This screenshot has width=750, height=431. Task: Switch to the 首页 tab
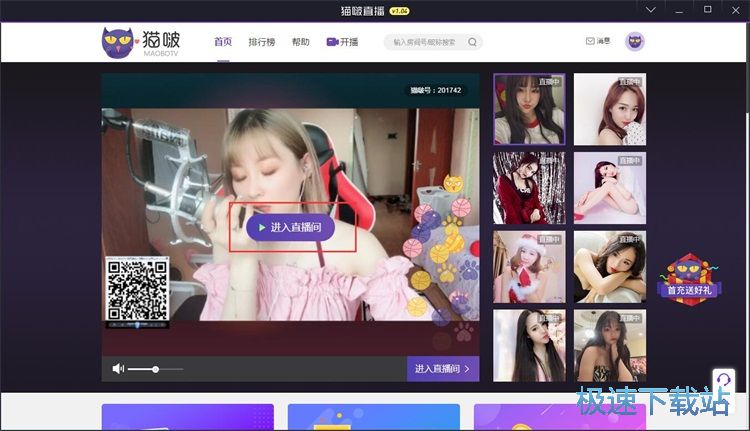[222, 42]
